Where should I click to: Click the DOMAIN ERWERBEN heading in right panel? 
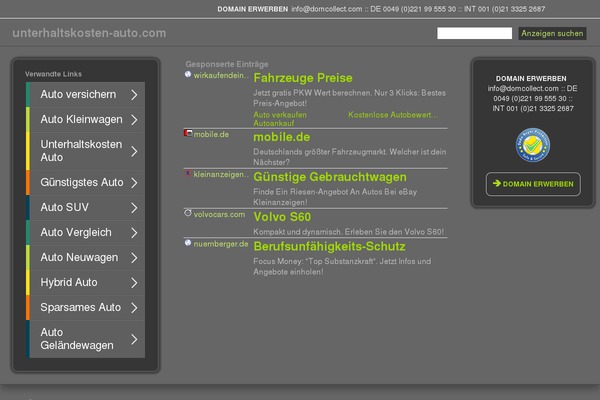(x=531, y=78)
